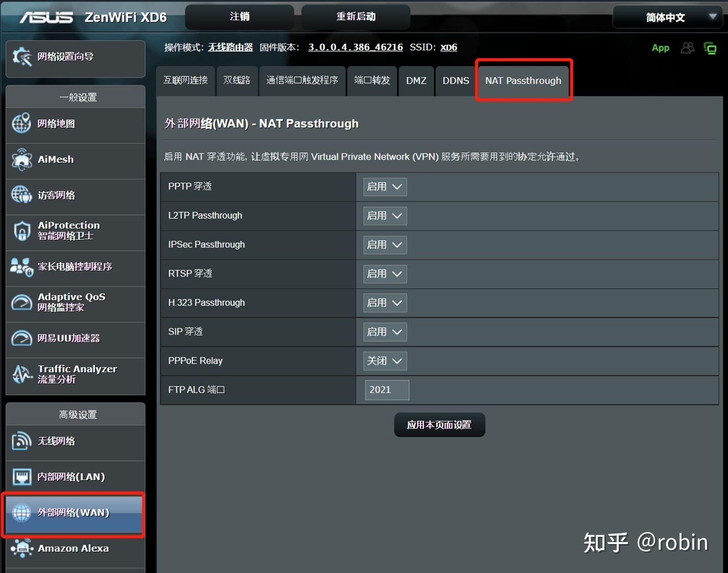728x573 pixels.
Task: Click the Traffic Analyzer waveform icon
Action: 21,374
